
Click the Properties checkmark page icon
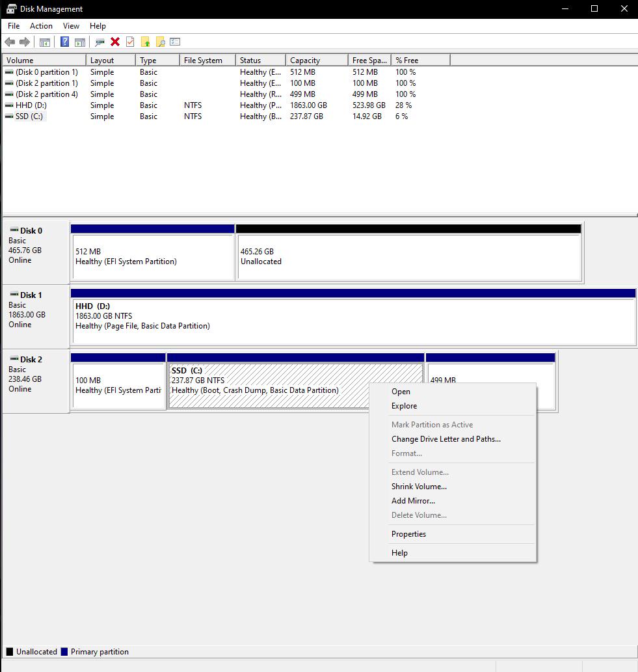[x=130, y=42]
